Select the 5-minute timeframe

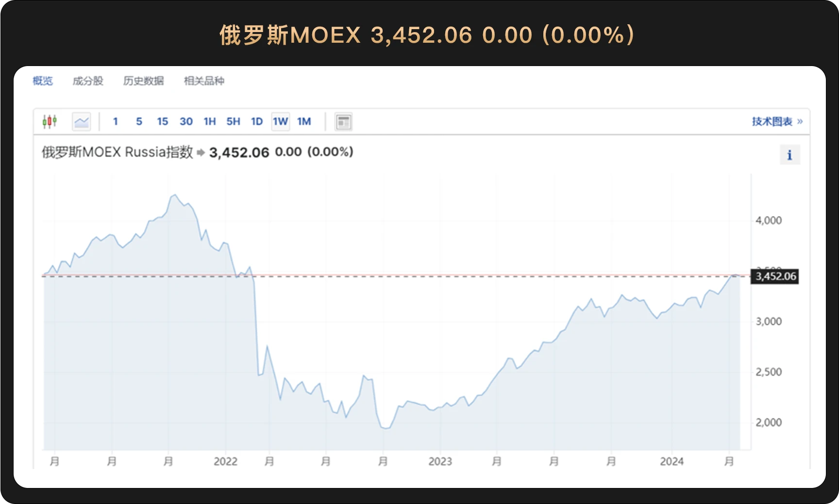139,121
